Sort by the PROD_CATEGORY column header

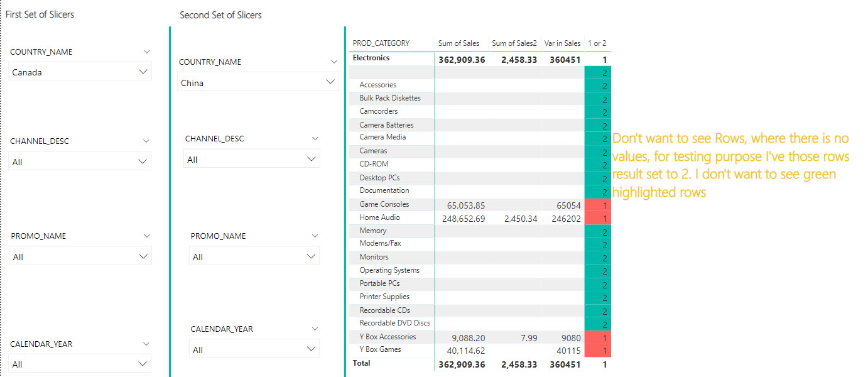tap(381, 43)
